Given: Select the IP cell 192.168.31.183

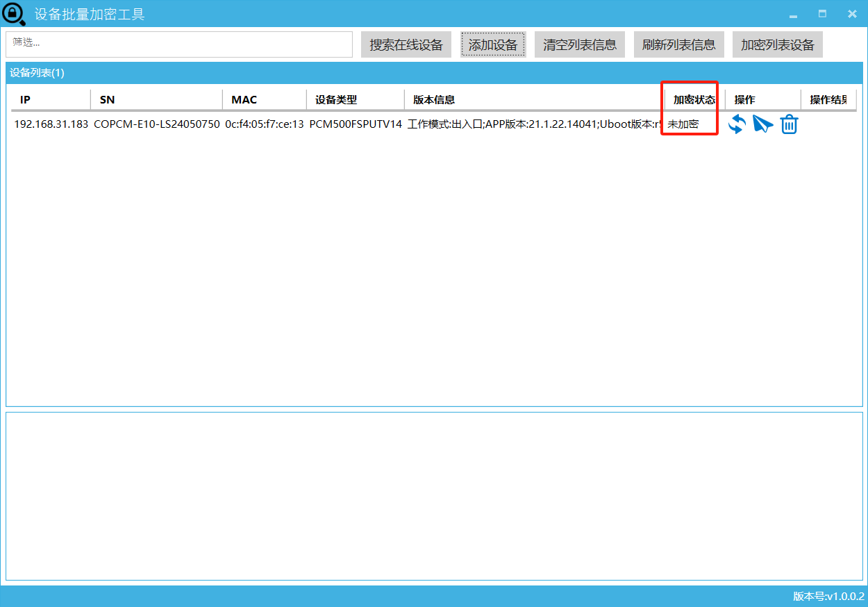Looking at the screenshot, I should pos(51,125).
